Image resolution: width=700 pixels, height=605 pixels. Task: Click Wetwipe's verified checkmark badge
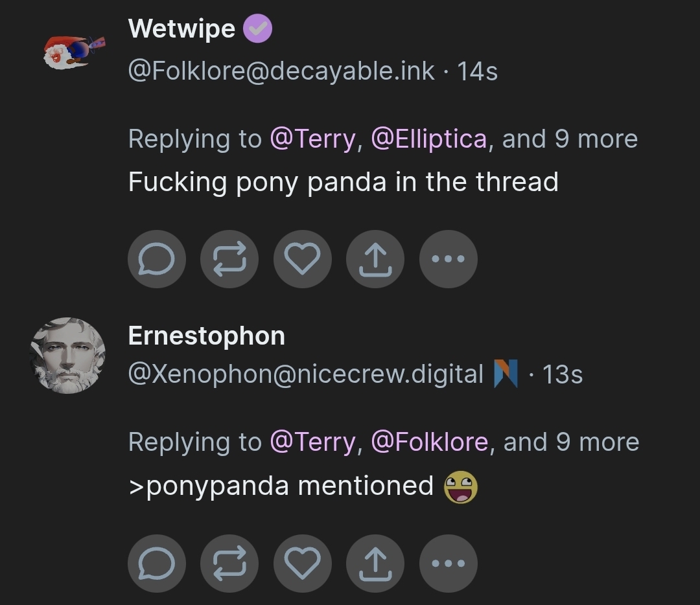point(257,27)
